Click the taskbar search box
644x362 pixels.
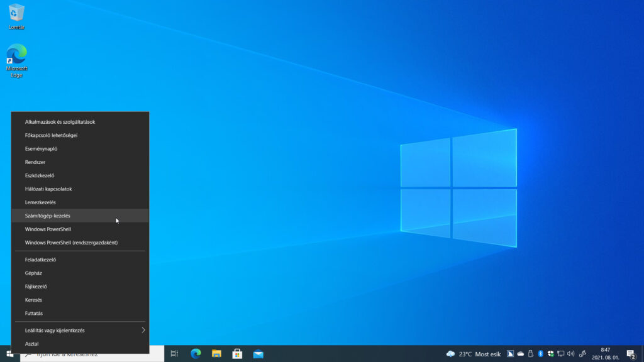point(92,354)
